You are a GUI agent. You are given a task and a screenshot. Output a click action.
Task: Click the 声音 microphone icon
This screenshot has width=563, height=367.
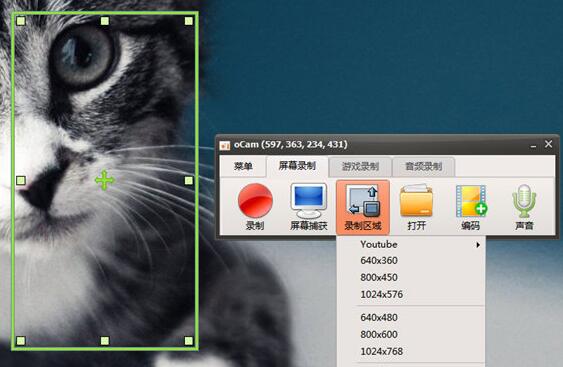(x=524, y=207)
